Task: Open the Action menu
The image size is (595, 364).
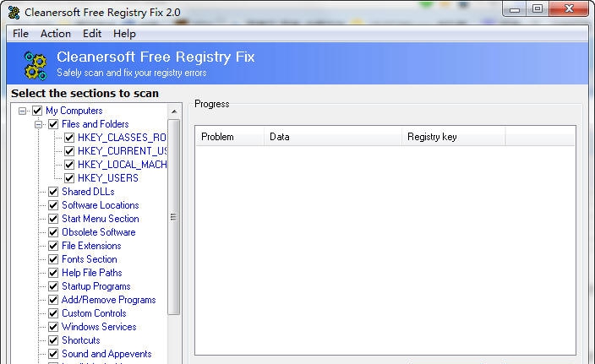Action: tap(56, 34)
